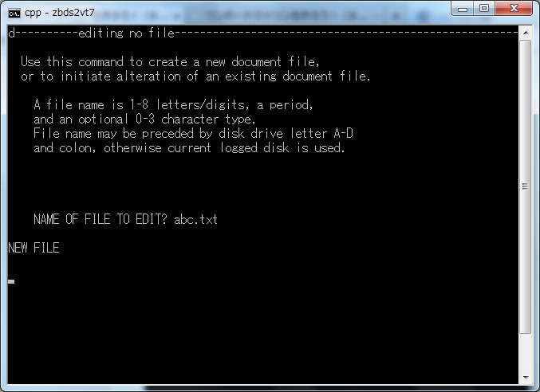The image size is (540, 392).
Task: Click the vertical scrollbar thumb
Action: click(526, 186)
